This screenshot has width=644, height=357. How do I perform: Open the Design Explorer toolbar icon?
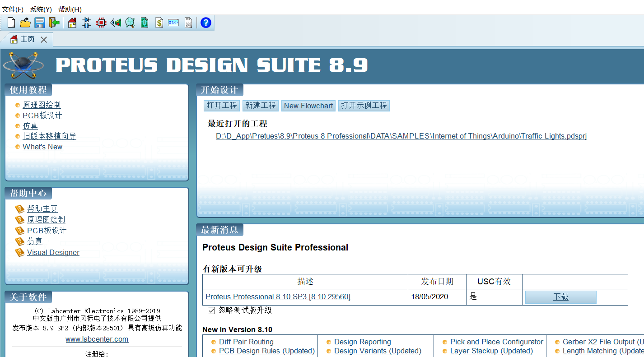pyautogui.click(x=145, y=23)
